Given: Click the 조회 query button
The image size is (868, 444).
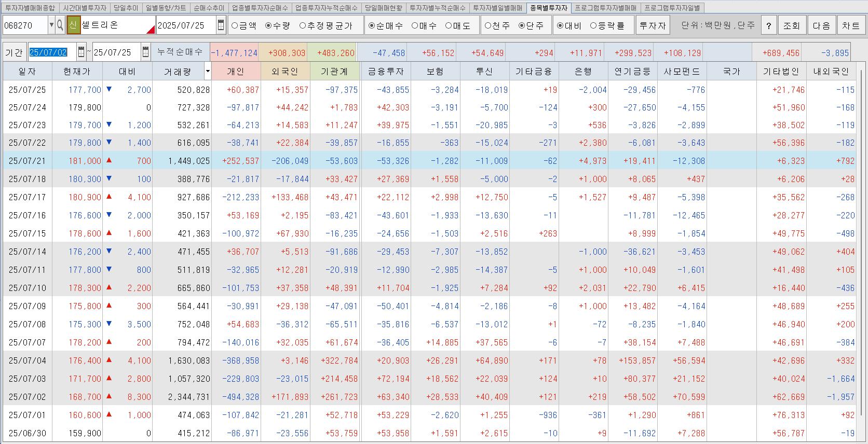Looking at the screenshot, I should (x=792, y=25).
